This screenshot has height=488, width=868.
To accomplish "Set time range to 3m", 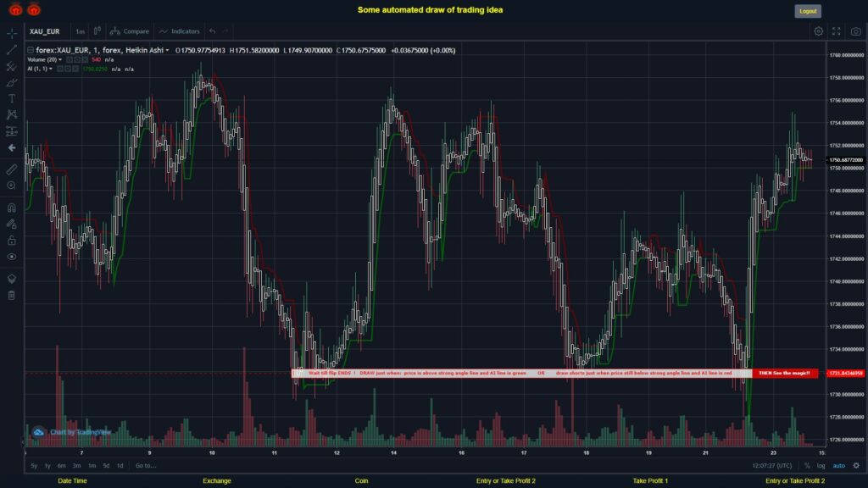I will [76, 466].
